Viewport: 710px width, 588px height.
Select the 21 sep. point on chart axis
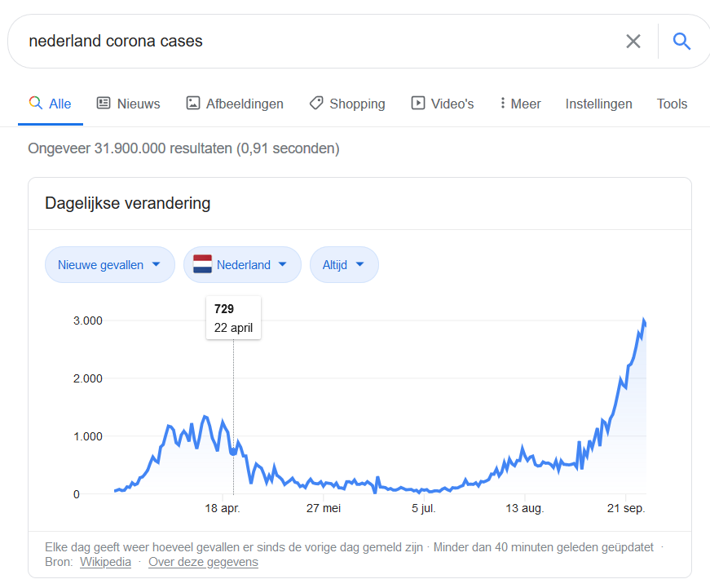tap(626, 508)
